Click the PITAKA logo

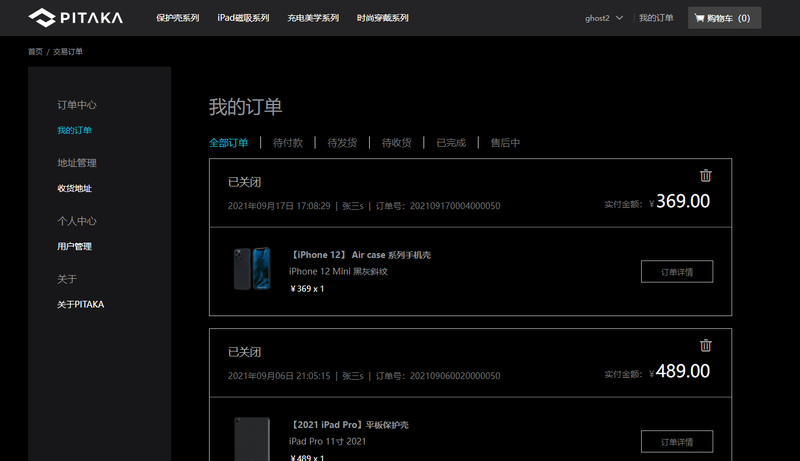[76, 18]
